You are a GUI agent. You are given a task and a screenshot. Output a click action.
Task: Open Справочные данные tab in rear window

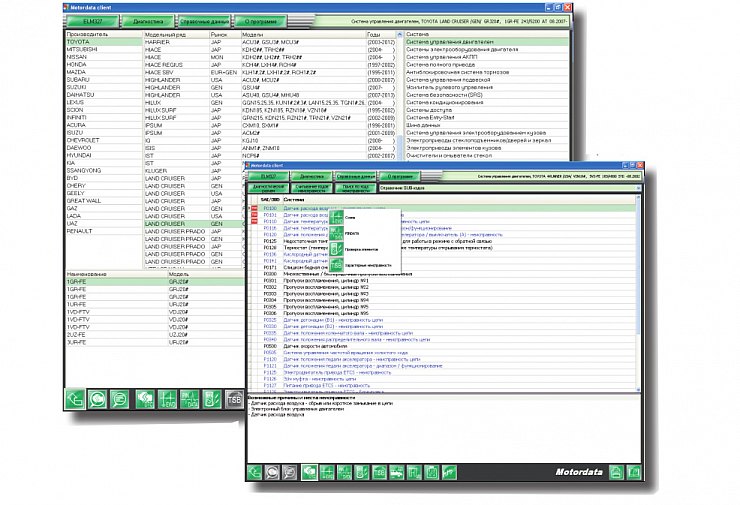204,22
